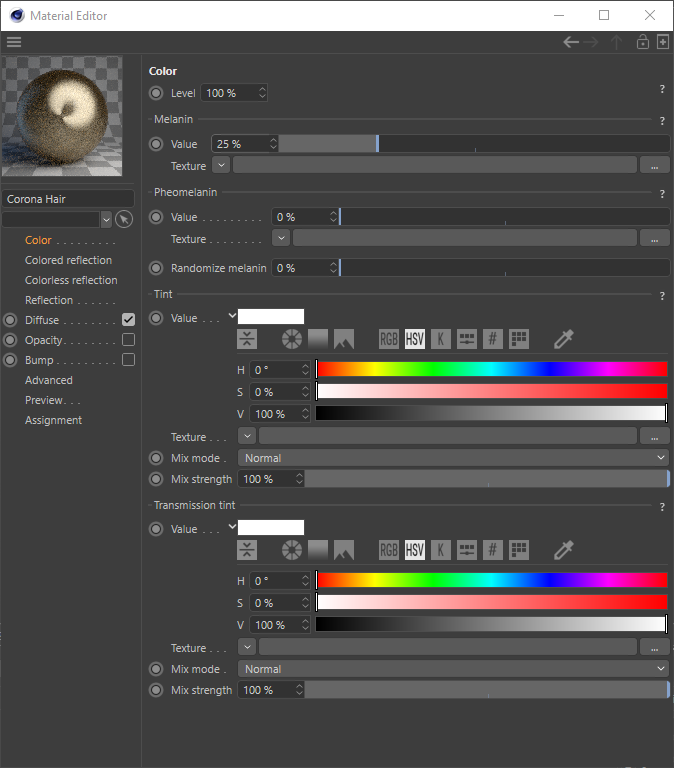Open the Pheomelanin Texture dropdown arrow

pos(281,239)
